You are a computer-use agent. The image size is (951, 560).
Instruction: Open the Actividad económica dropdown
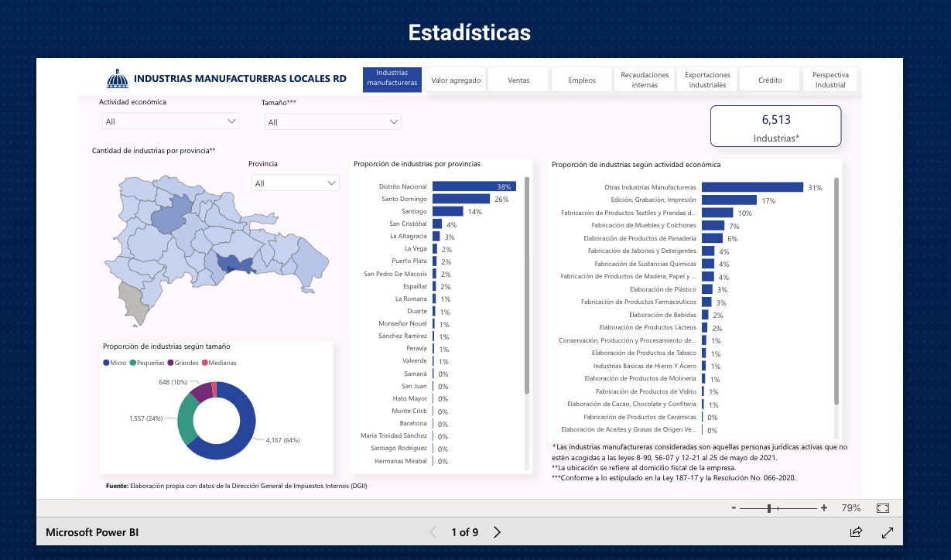pyautogui.click(x=171, y=121)
